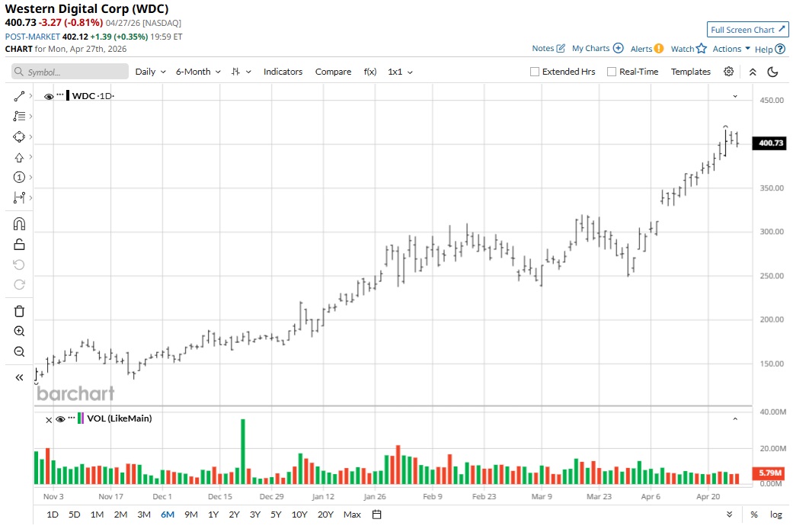Collapse the main chart pane chevron
Screen dimensions: 812x529
[735, 96]
